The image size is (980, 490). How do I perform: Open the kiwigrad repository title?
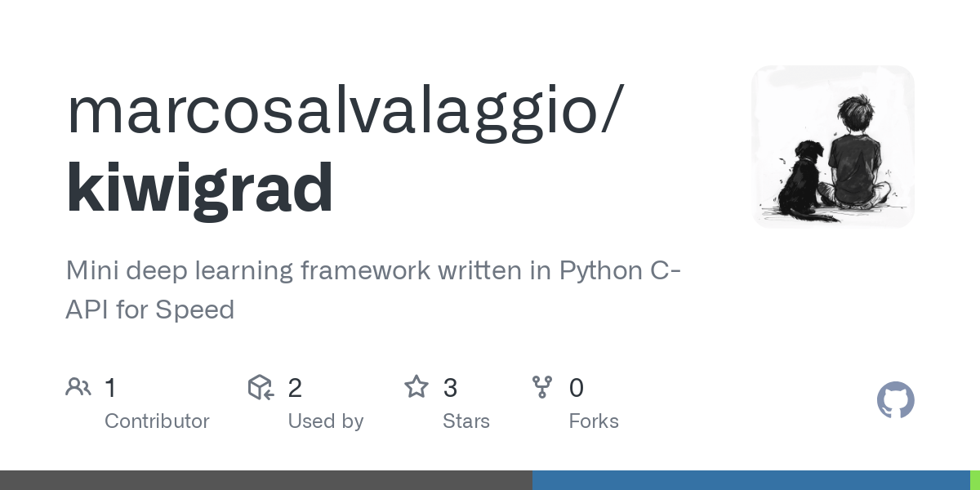(199, 187)
